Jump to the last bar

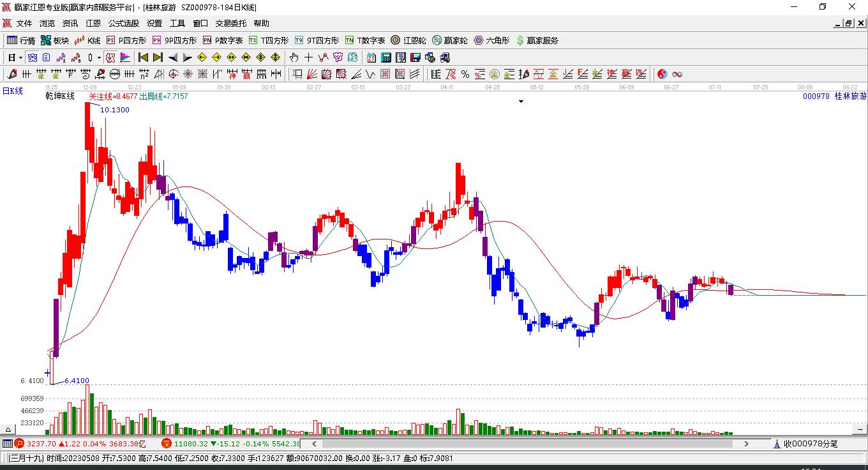pos(158,57)
